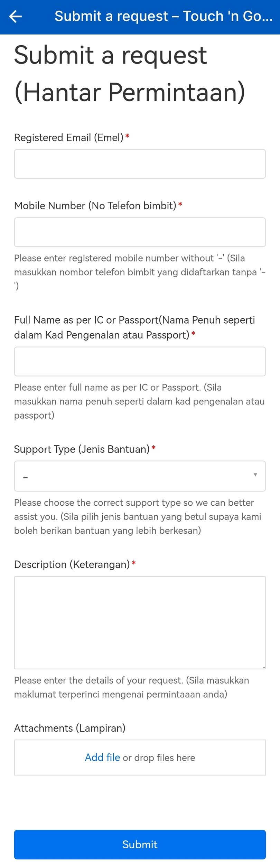Click the Add file link

tap(102, 757)
